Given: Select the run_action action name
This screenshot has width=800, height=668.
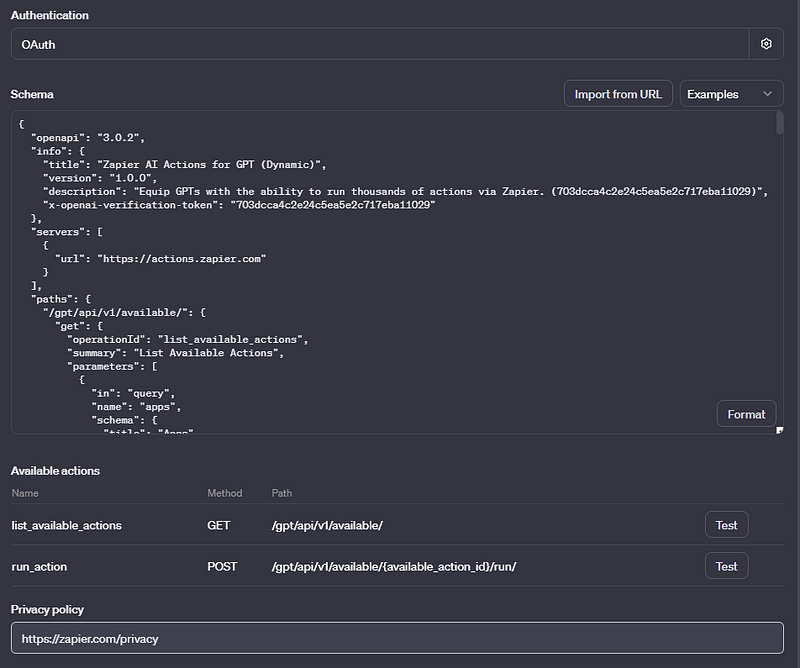Looking at the screenshot, I should pyautogui.click(x=41, y=566).
